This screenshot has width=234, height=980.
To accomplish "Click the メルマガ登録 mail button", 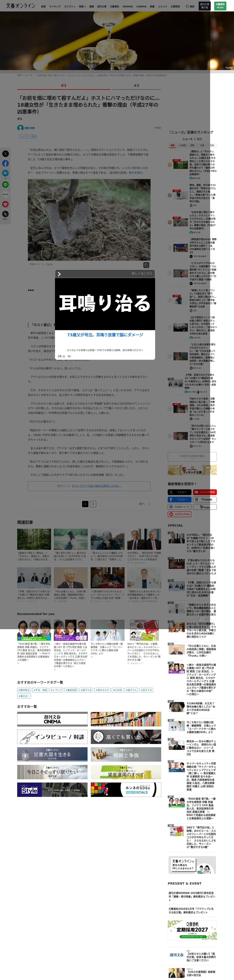I will click(205, 492).
